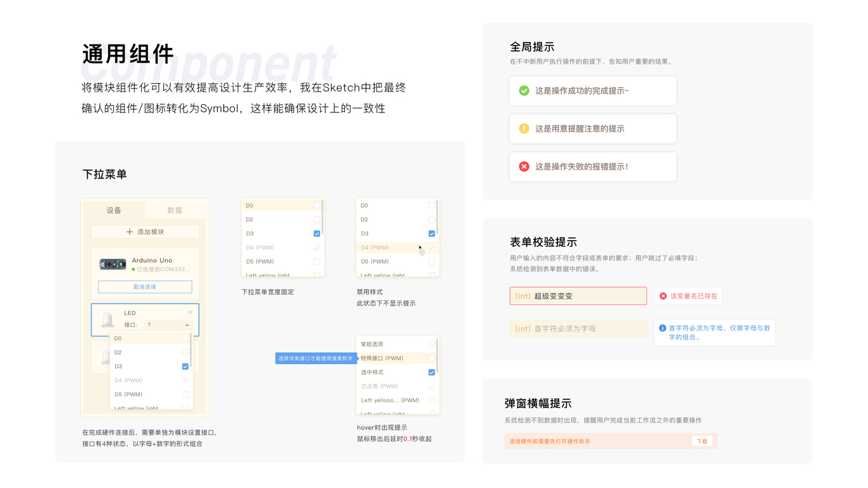Click the 全局提示 section heading

[x=532, y=47]
